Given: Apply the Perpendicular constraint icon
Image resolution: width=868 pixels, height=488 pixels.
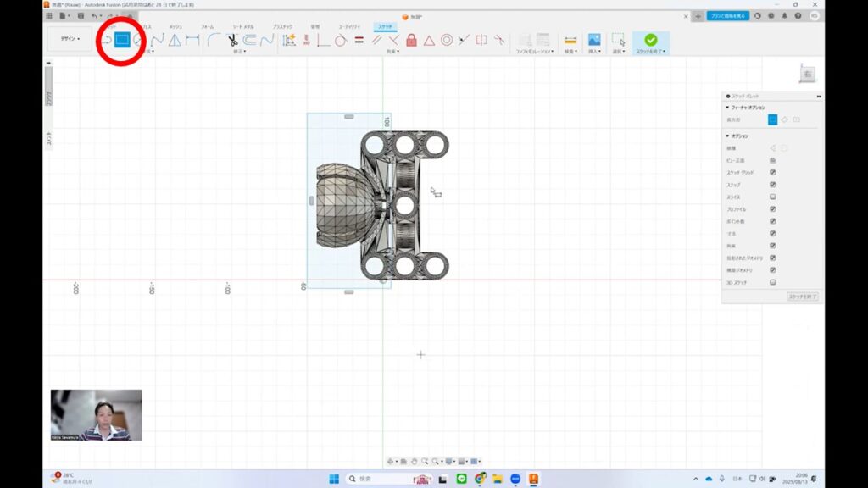Looking at the screenshot, I should 393,40.
